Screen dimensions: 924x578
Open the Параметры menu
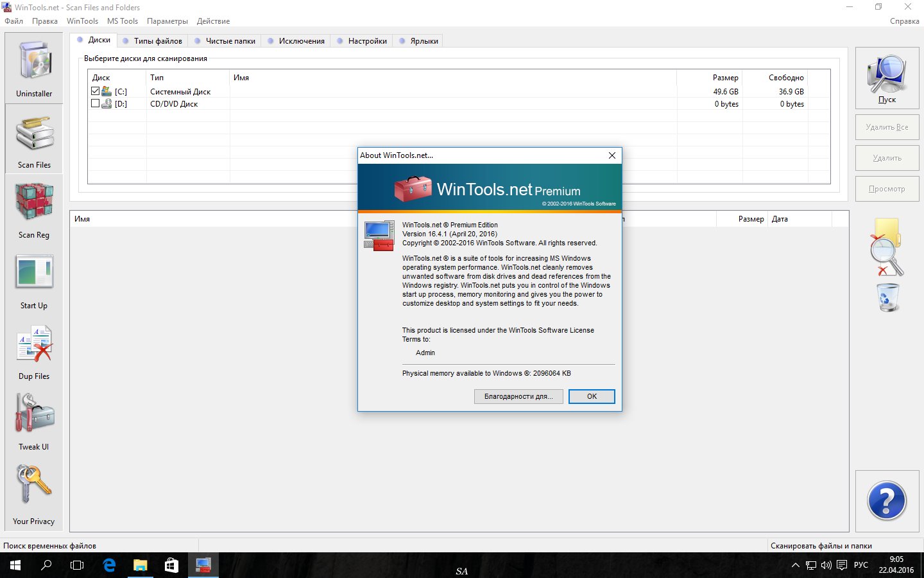point(167,21)
